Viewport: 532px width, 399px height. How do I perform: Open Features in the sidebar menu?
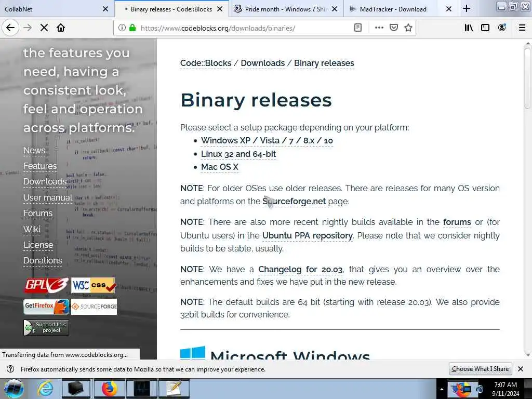40,166
